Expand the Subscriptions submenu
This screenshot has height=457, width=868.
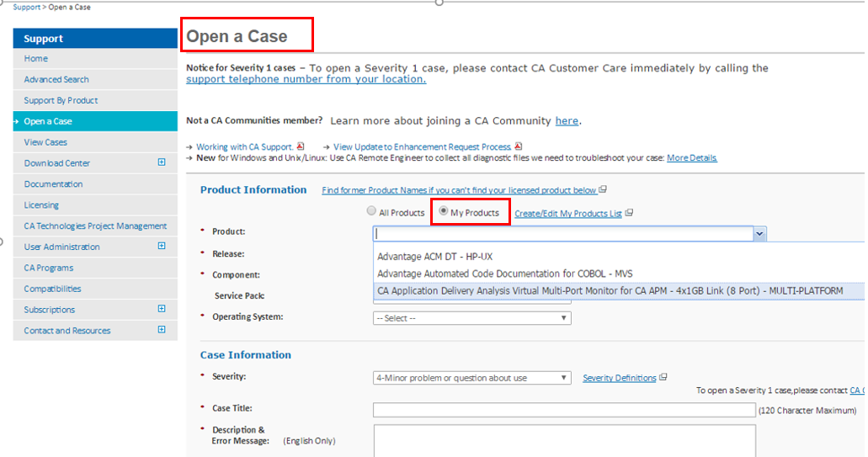tap(162, 308)
